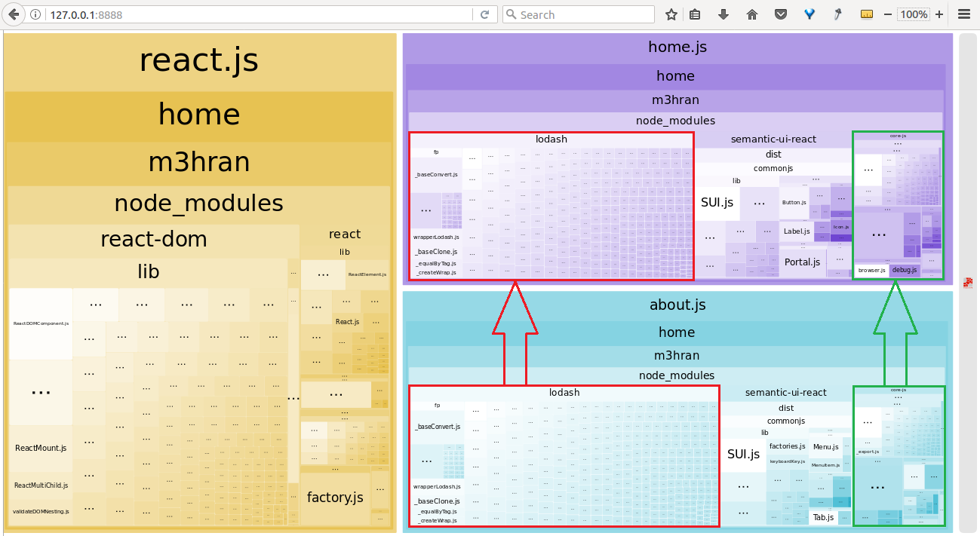The width and height of the screenshot is (980, 536).
Task: Select semantic-ui-react in home.js bundle
Action: (773, 139)
